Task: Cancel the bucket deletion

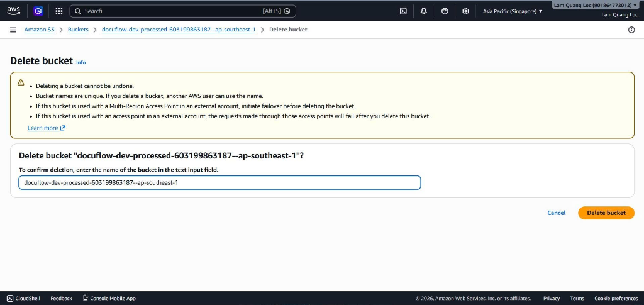Action: click(557, 213)
